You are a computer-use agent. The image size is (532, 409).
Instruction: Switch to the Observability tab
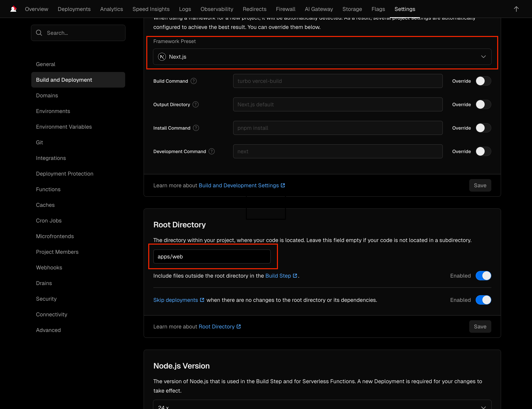click(x=217, y=9)
